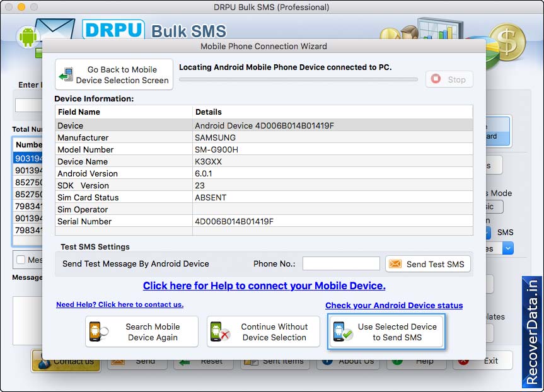The image size is (544, 392).
Task: Click Search Mobile Device Again button
Action: point(142,331)
